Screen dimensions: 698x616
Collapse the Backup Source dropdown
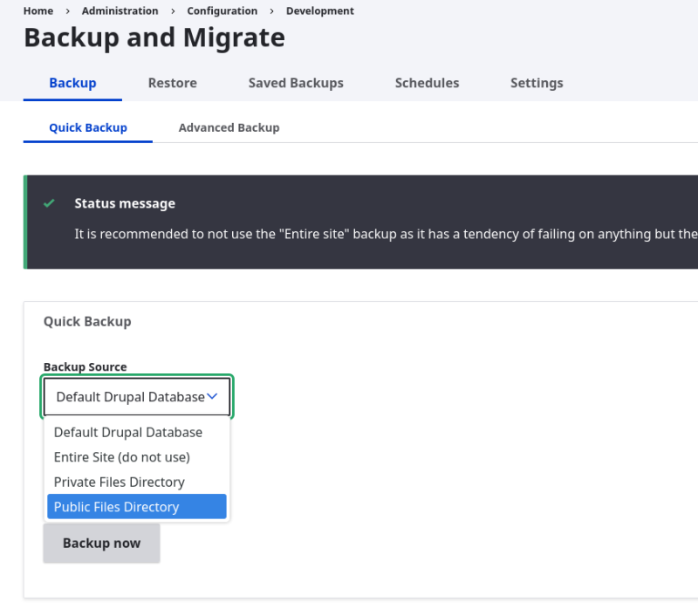coord(137,397)
